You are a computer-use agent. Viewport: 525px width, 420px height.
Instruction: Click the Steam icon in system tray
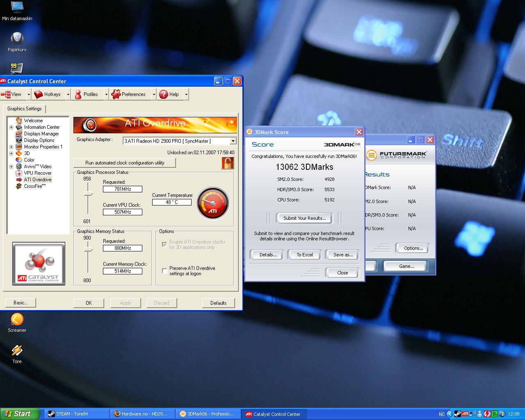(x=457, y=414)
